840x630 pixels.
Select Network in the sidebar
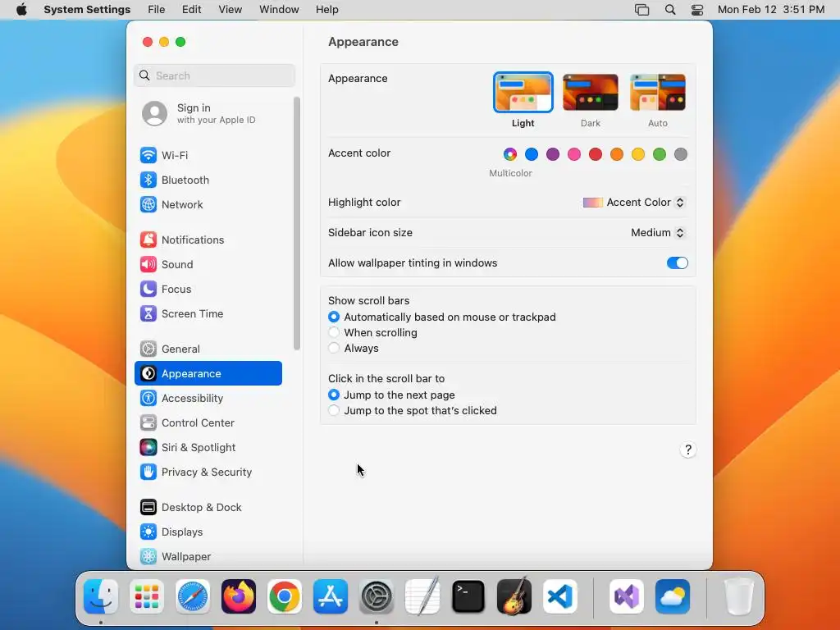[208, 204]
